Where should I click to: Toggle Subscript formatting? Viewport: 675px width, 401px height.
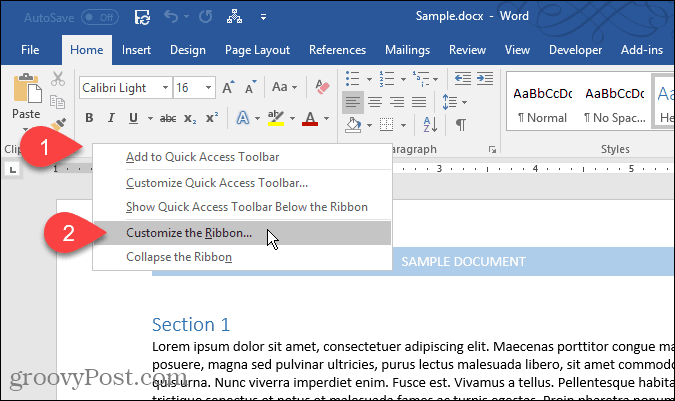point(190,118)
